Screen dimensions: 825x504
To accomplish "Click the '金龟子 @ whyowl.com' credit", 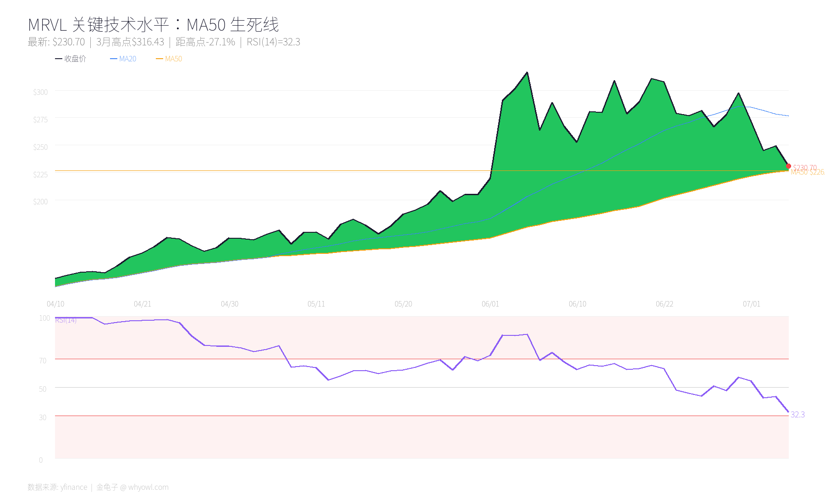I will (x=132, y=487).
